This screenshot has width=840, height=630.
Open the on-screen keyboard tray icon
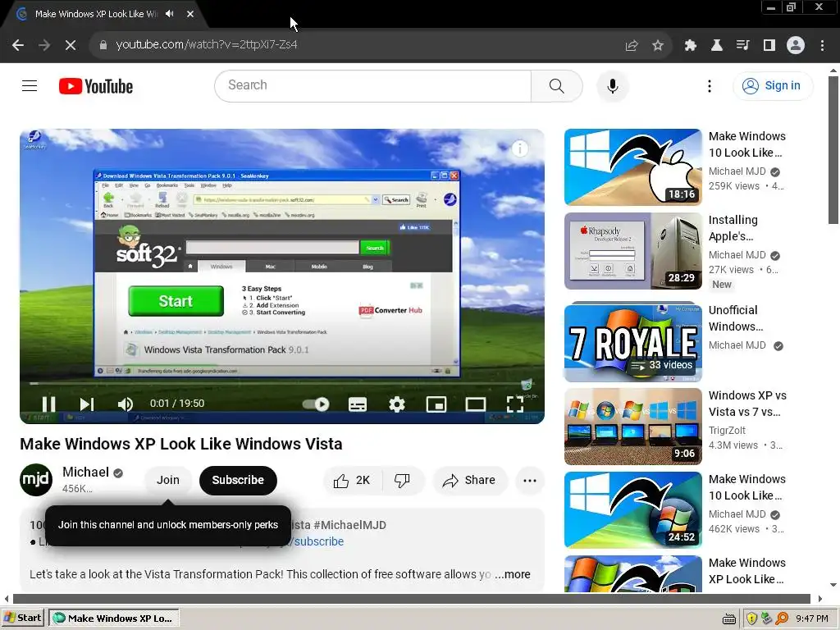tap(728, 619)
